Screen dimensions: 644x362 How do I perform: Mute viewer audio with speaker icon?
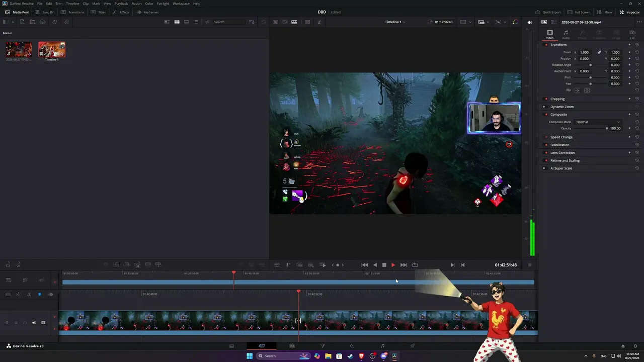(x=529, y=22)
